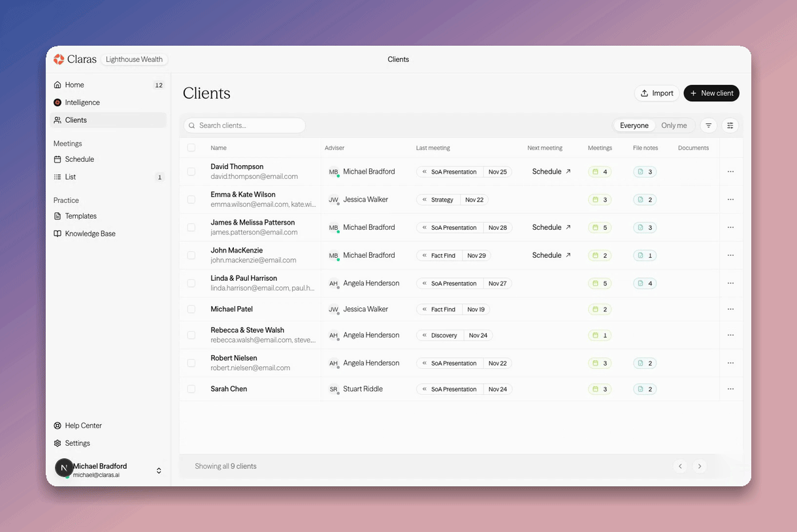Open row options for Robert Nielsen

730,363
